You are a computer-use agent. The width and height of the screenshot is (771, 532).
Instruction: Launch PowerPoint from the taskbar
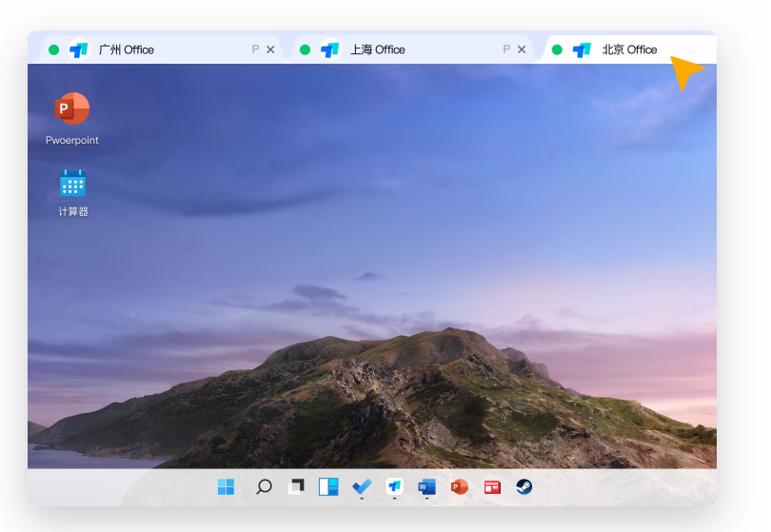[x=459, y=487]
